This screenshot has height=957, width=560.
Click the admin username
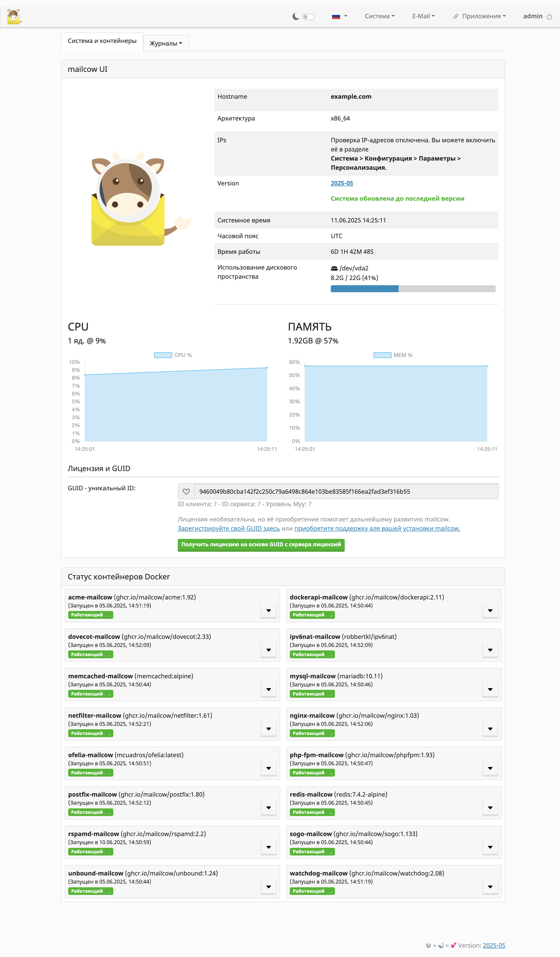(533, 16)
